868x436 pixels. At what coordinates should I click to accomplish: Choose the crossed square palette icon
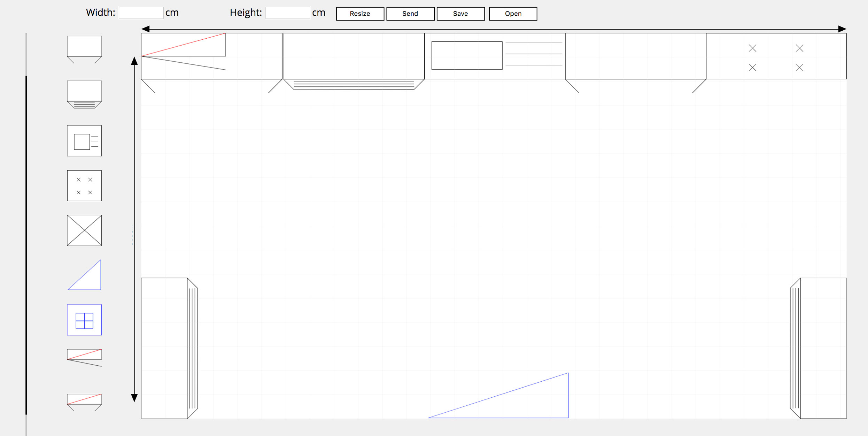(x=84, y=230)
